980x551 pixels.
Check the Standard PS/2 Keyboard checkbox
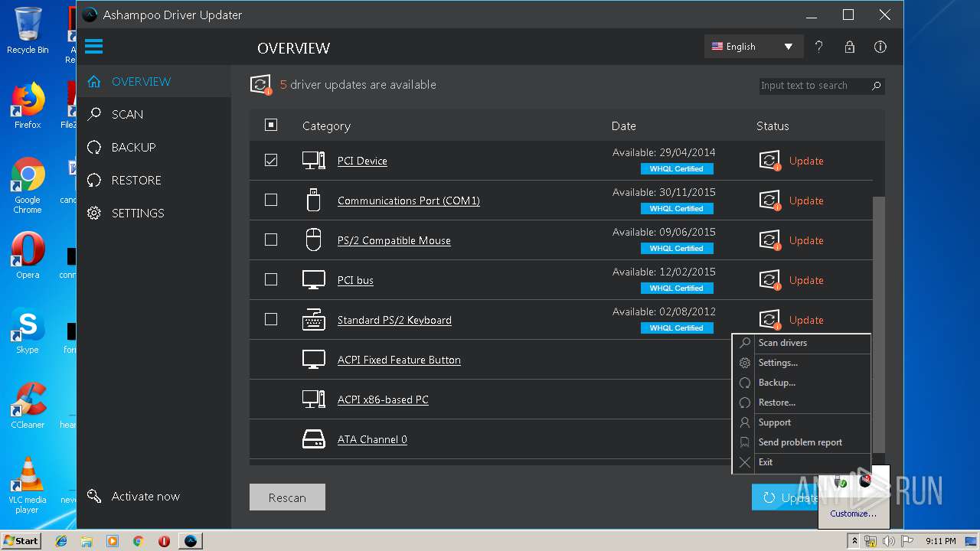point(271,319)
